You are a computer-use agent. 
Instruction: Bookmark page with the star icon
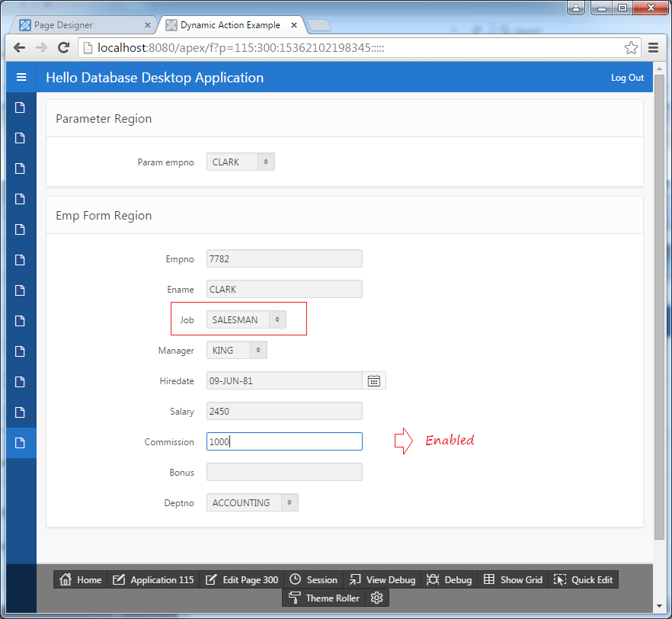(x=631, y=47)
